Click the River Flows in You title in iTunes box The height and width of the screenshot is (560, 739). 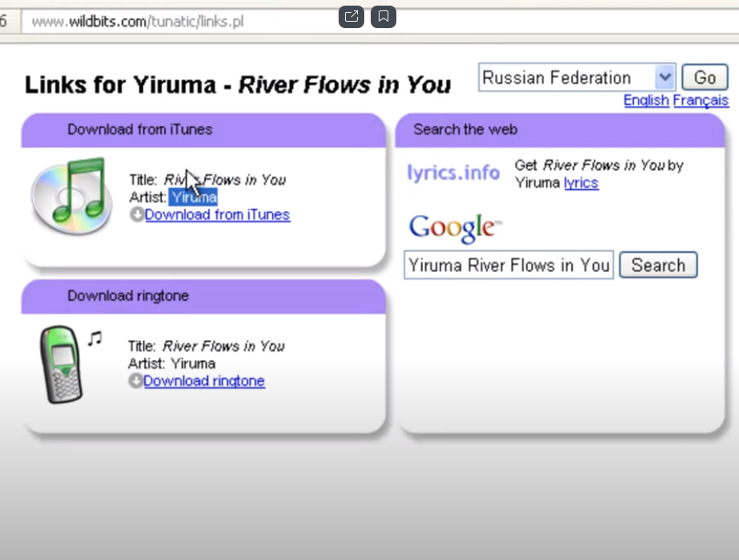225,180
